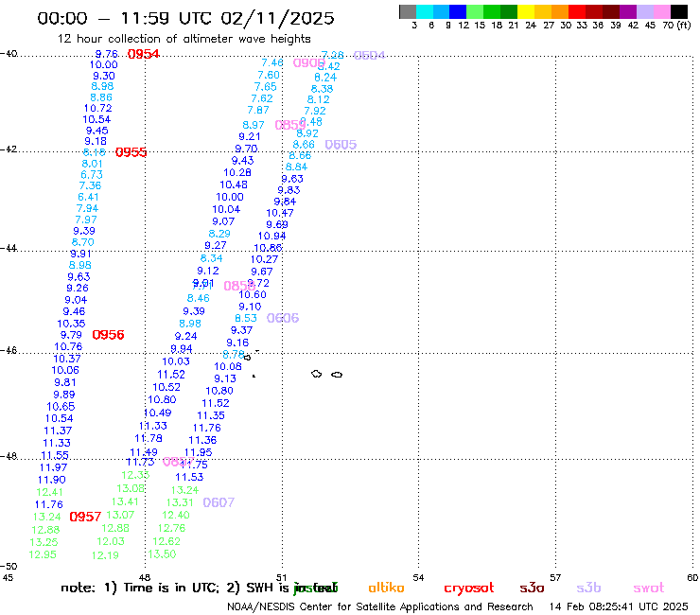Click the cryosat satellite legend label
700x615 pixels.
(x=469, y=588)
